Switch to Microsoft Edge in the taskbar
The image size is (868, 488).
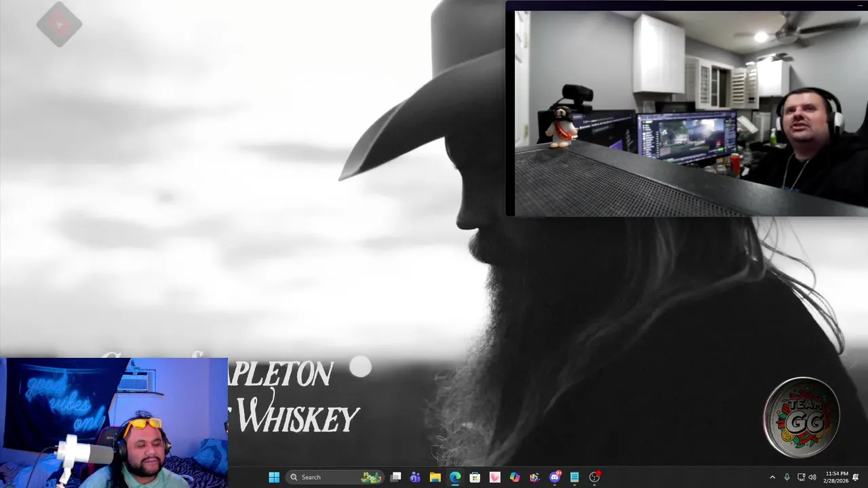(455, 477)
